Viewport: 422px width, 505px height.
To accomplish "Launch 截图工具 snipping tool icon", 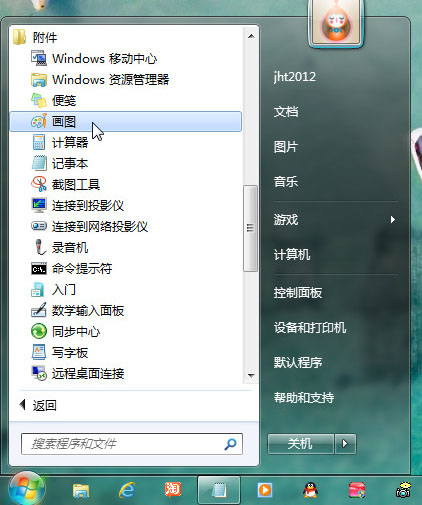I will [39, 184].
